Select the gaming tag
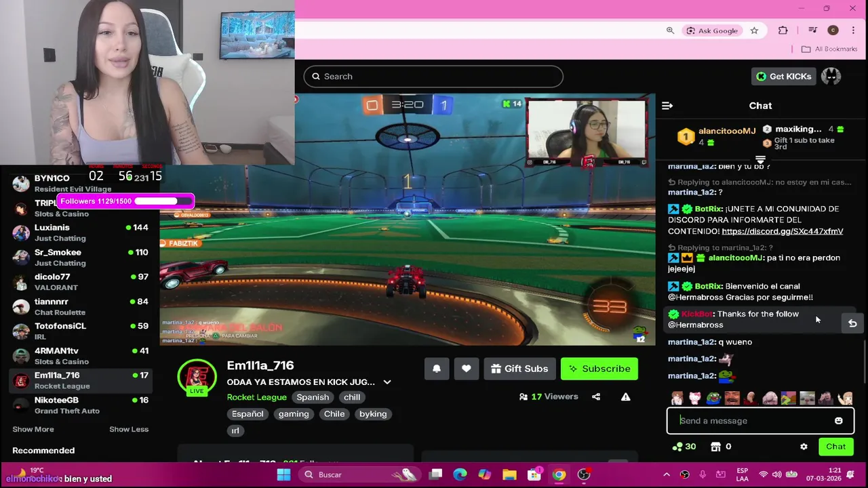Viewport: 868px width, 488px height. point(293,413)
